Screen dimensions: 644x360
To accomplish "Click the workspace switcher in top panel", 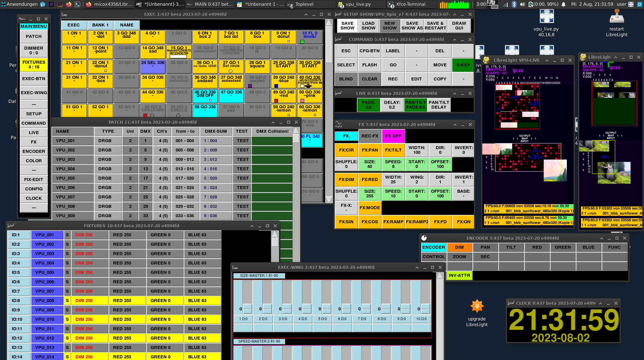I will coord(492,4).
